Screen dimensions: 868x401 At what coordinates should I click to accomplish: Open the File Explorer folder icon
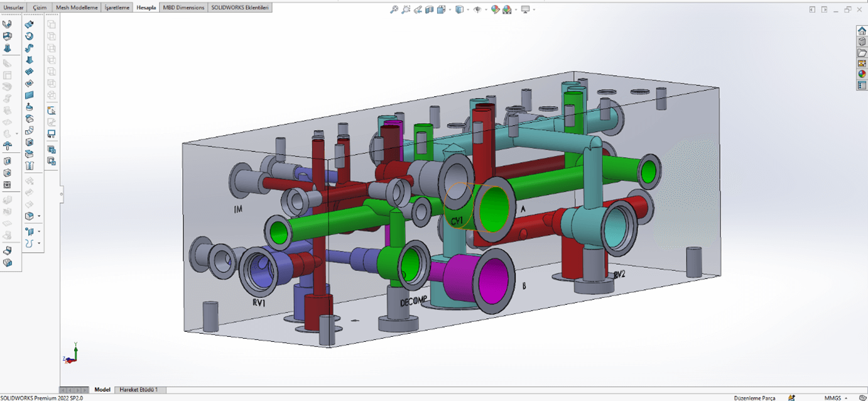click(862, 53)
